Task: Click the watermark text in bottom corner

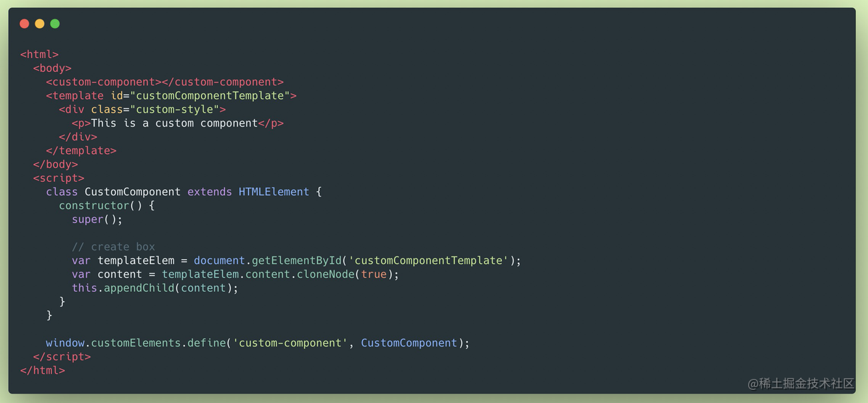Action: tap(800, 384)
